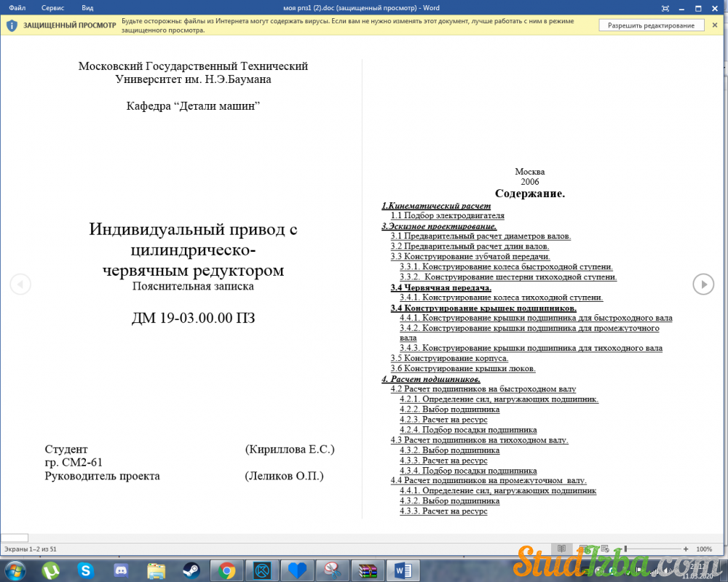This screenshot has height=582, width=728.
Task: Open the Сервис menu
Action: coord(52,8)
